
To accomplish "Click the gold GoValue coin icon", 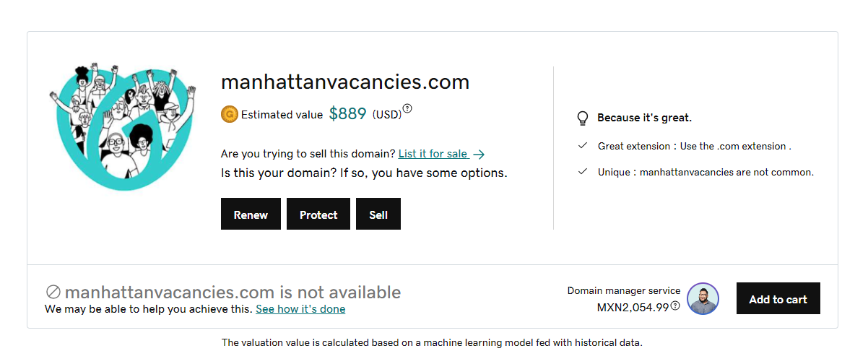I will coord(229,114).
